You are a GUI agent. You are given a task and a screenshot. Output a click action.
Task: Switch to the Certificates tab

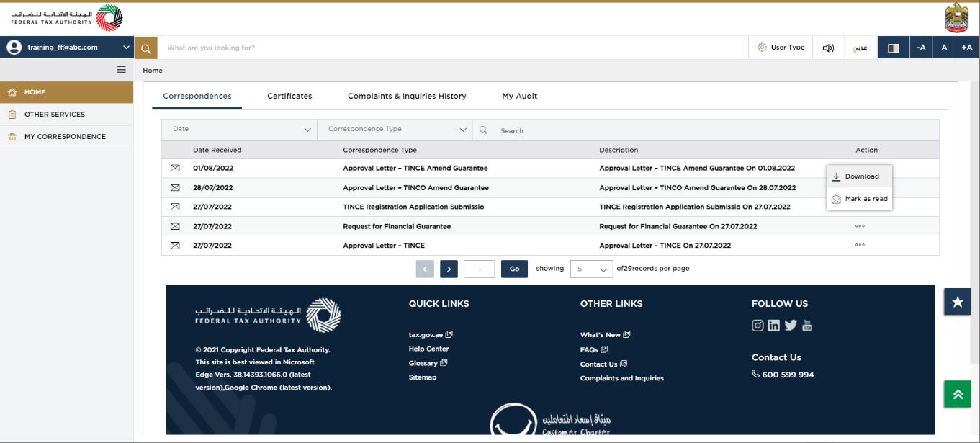pos(289,96)
